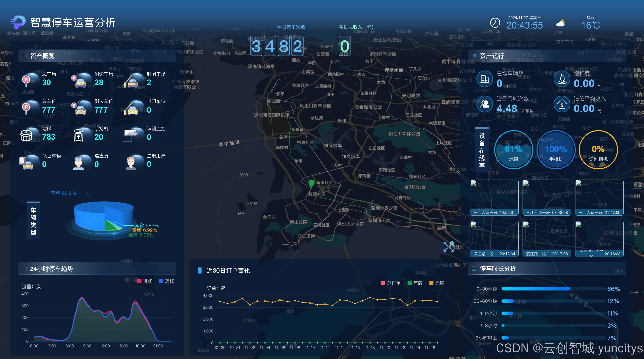644x359 pixels.
Task: Click the 识别相机 0% online rate gauge
Action: click(598, 150)
